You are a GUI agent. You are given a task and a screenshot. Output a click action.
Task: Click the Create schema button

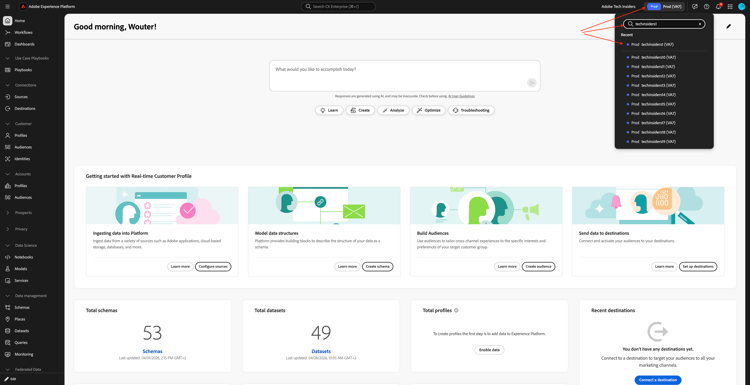(377, 266)
